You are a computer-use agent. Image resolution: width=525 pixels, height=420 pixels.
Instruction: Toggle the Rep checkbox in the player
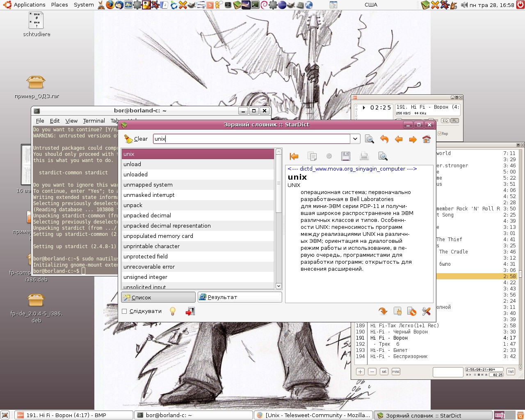coord(440,134)
